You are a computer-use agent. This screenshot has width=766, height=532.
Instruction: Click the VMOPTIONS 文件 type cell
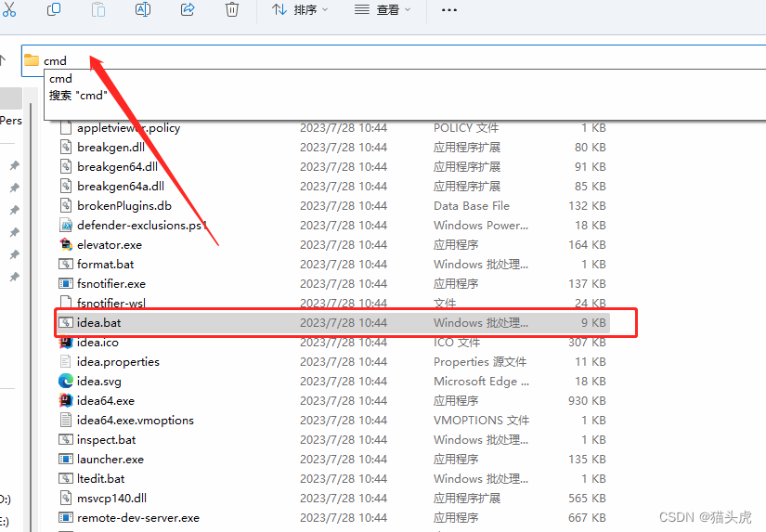pyautogui.click(x=481, y=421)
